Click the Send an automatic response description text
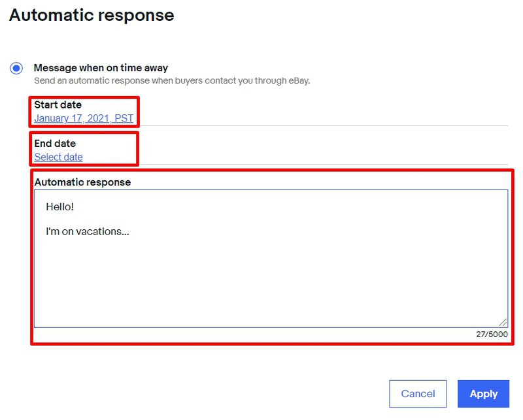The image size is (523, 420). coord(172,80)
